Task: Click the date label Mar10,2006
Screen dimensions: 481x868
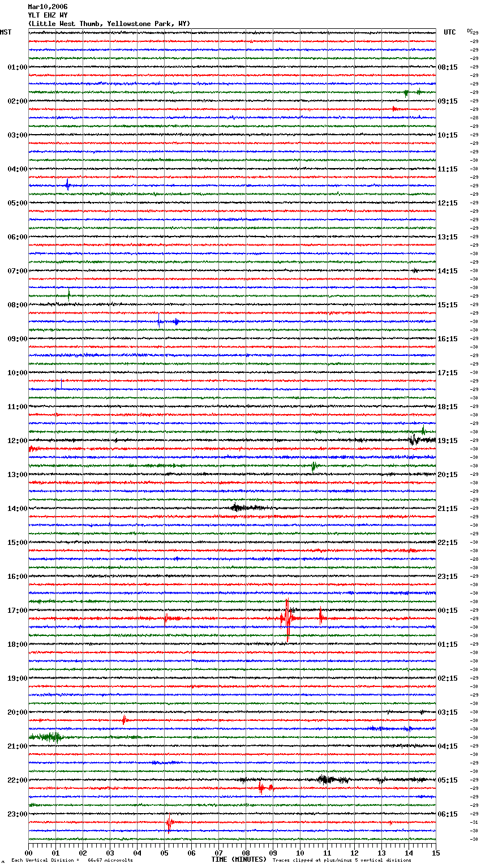Action: click(48, 7)
